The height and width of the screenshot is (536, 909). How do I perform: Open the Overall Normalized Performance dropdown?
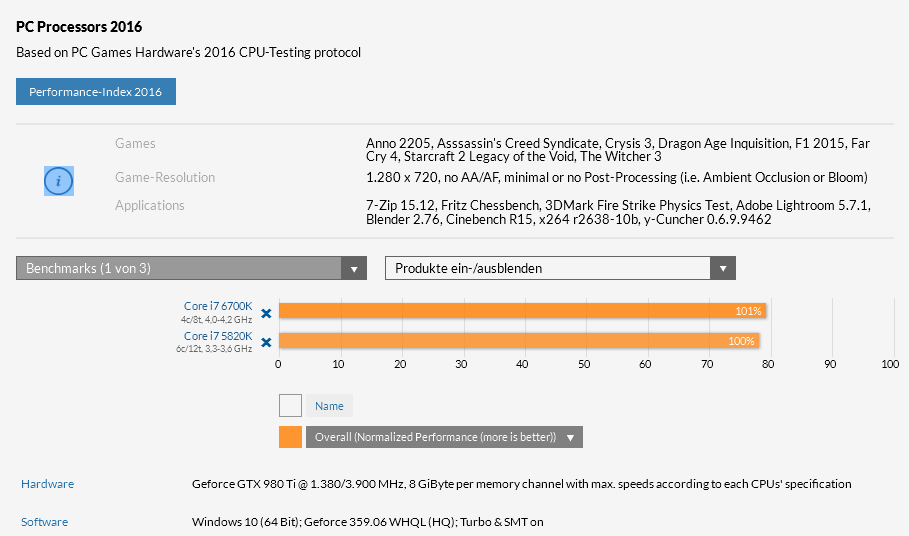444,437
